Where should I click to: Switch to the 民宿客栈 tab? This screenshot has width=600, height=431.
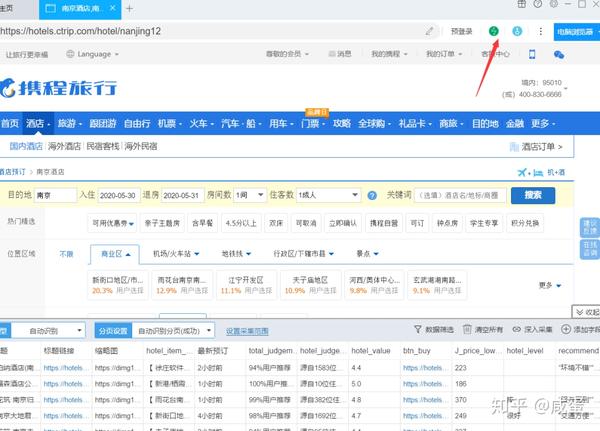(103, 146)
